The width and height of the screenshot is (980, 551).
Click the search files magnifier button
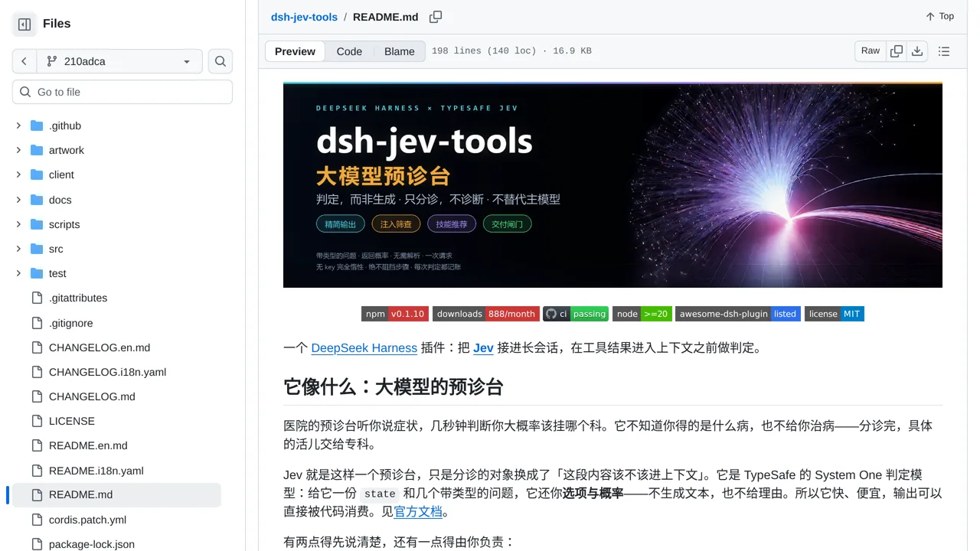click(x=220, y=61)
